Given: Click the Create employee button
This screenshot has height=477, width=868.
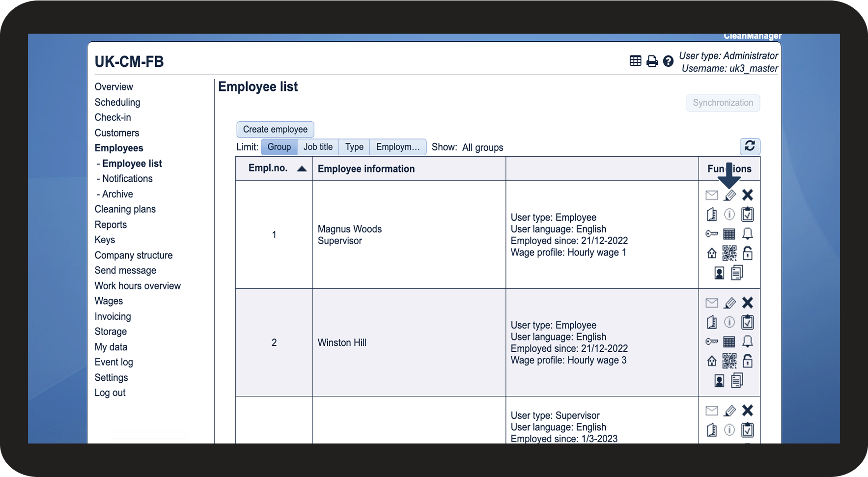Looking at the screenshot, I should click(x=275, y=129).
